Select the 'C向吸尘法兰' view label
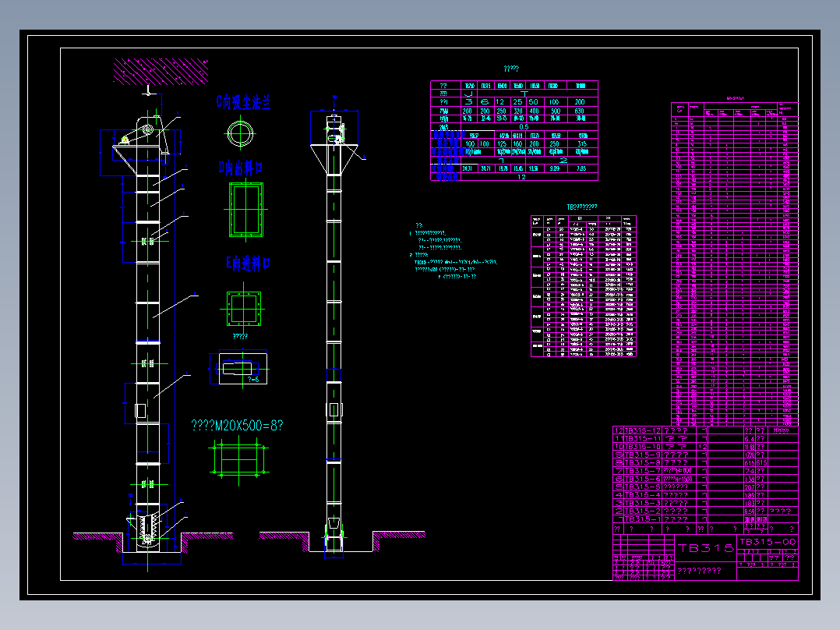The height and width of the screenshot is (630, 840). point(243,102)
